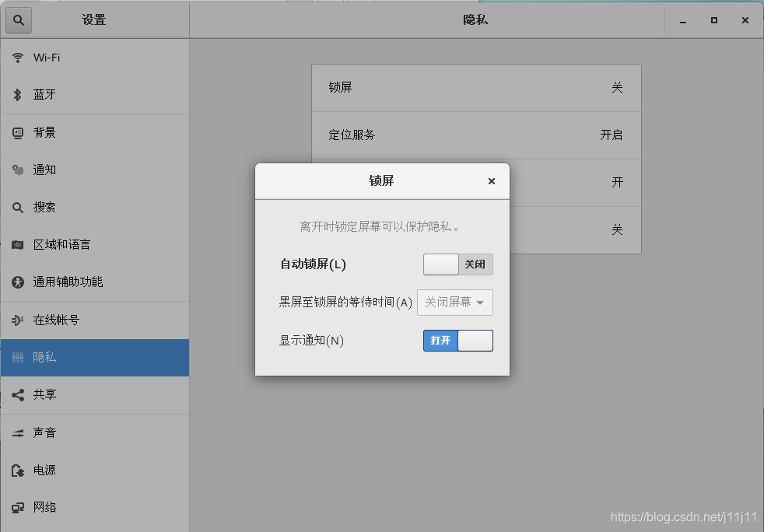The image size is (764, 532).
Task: Minimize the settings window
Action: click(x=683, y=20)
